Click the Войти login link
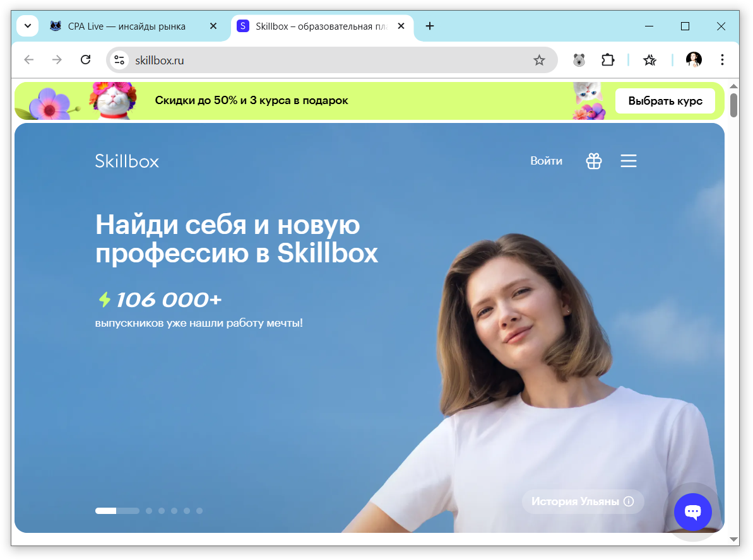Viewport: 753px width, 560px height. 546,161
